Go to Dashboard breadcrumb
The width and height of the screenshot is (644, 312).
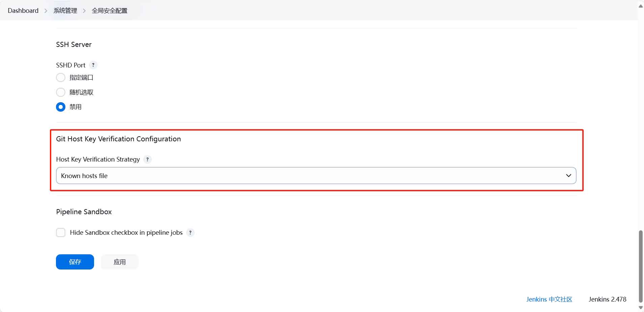pyautogui.click(x=23, y=10)
